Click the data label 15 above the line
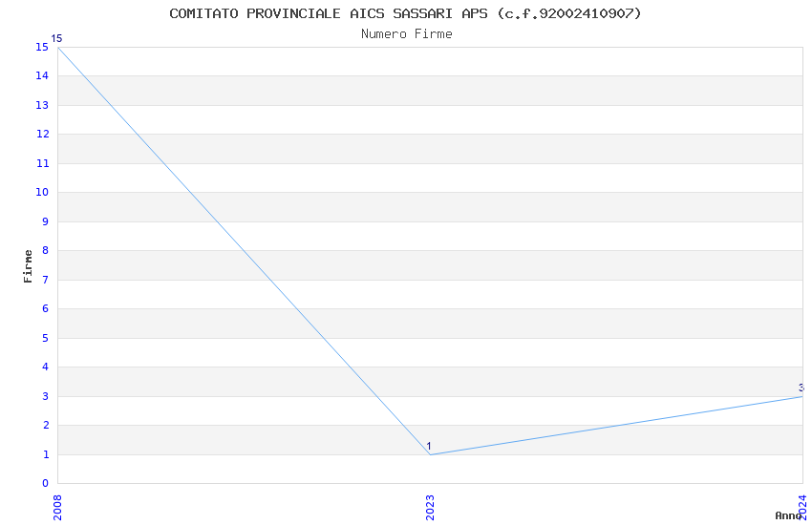The height and width of the screenshot is (525, 812). tap(56, 39)
